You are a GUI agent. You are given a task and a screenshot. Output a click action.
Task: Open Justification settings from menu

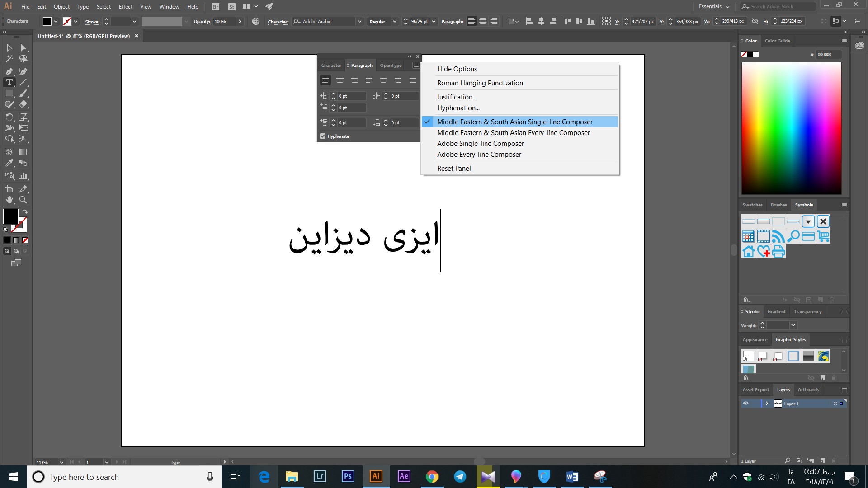[456, 97]
